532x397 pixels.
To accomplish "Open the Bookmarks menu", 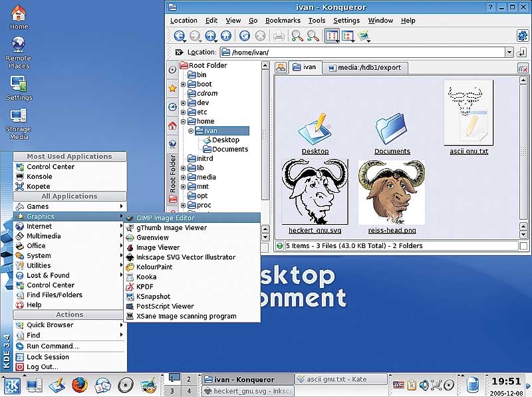I will tap(283, 21).
